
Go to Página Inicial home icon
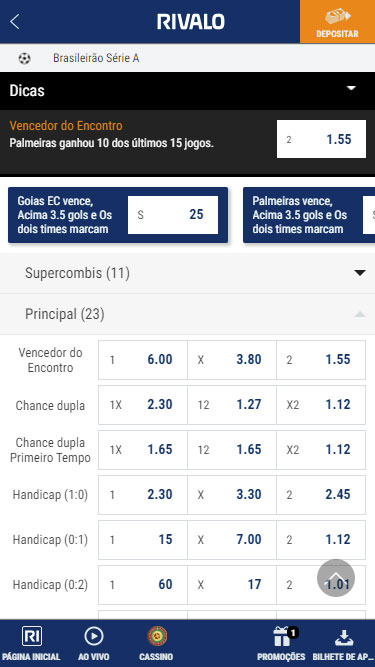31,637
